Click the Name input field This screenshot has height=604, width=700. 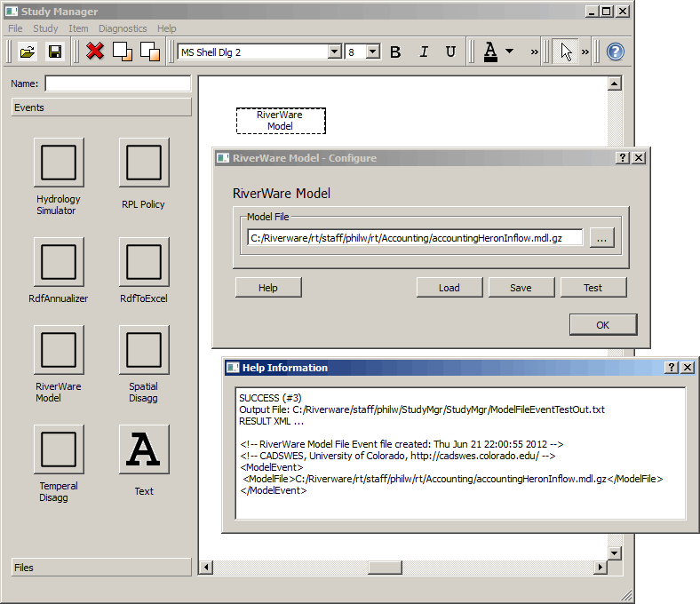(x=118, y=83)
